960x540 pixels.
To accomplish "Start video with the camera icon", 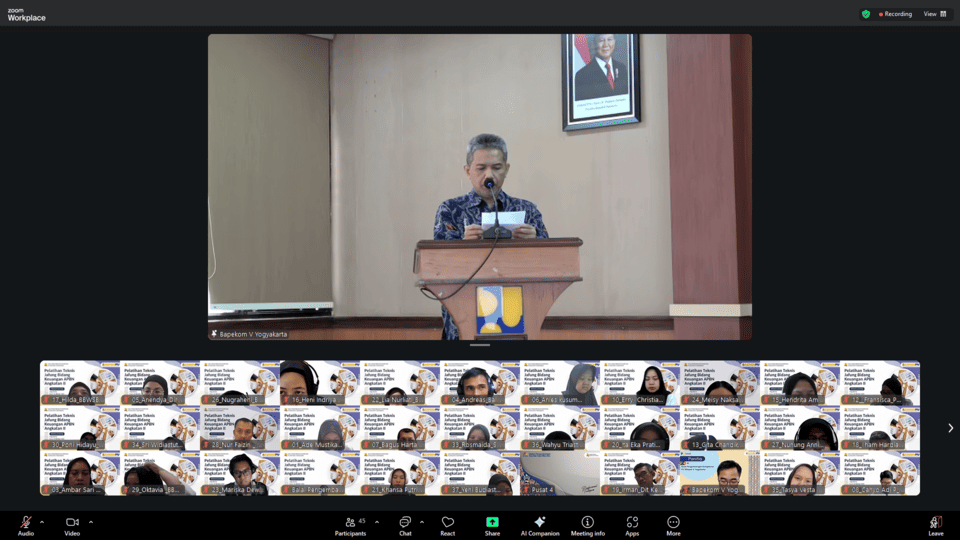I will point(72,523).
